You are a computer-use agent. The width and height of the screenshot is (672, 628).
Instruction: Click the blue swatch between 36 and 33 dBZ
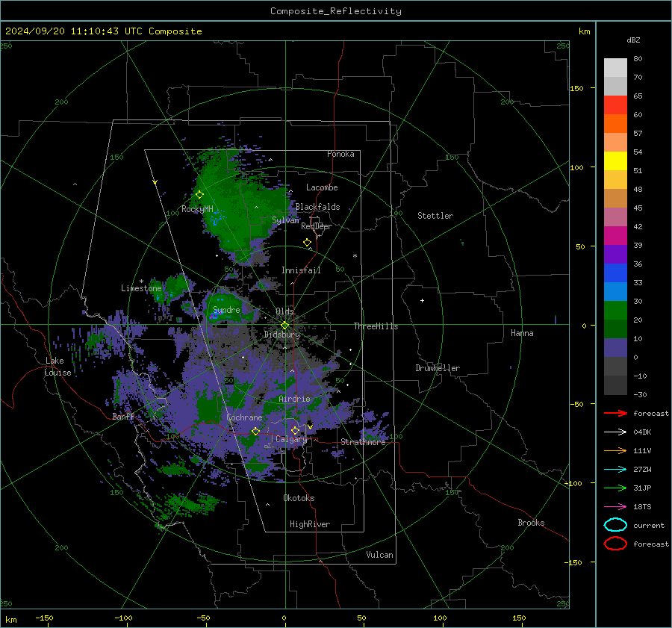coord(615,273)
